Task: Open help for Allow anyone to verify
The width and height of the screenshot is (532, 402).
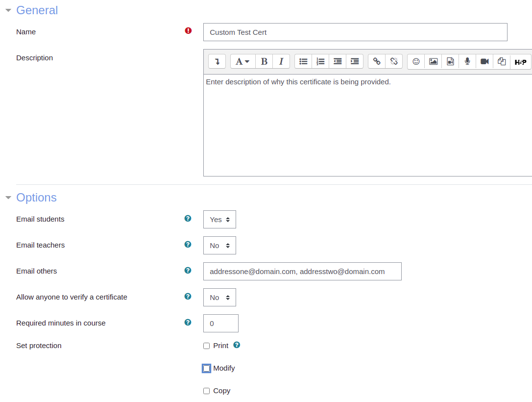Action: [188, 297]
